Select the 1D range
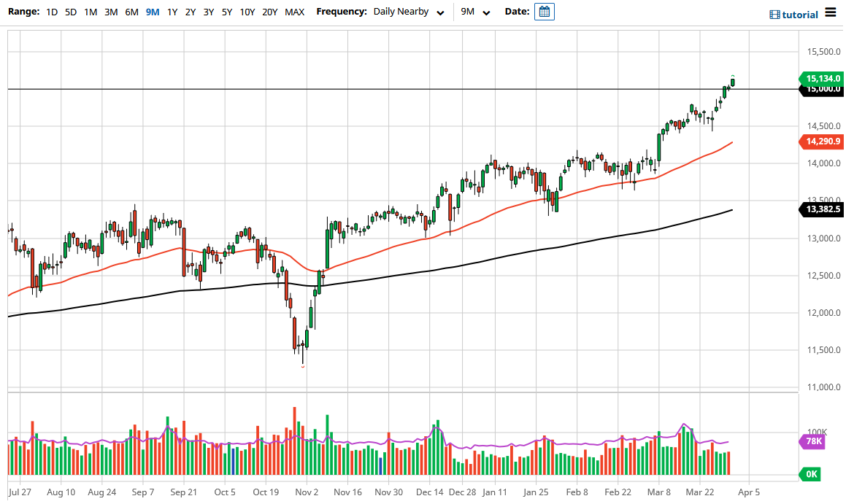846x504 pixels. 52,12
